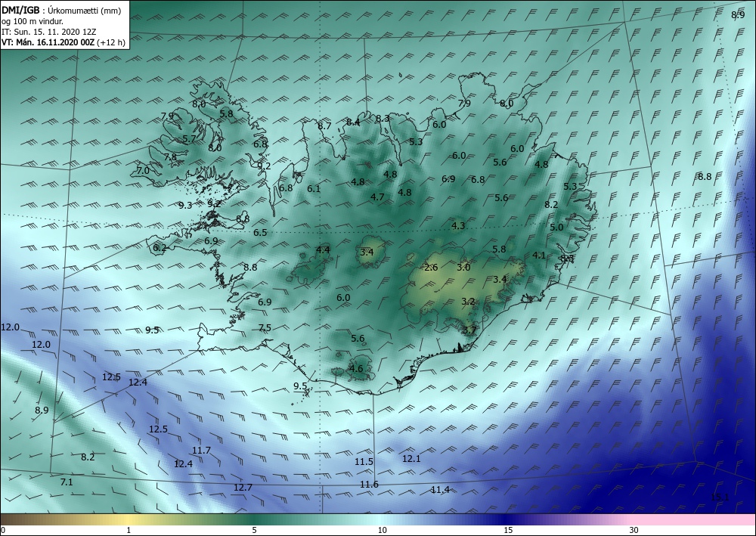Click the 11.4 value on the map
The image size is (756, 536).
[440, 490]
